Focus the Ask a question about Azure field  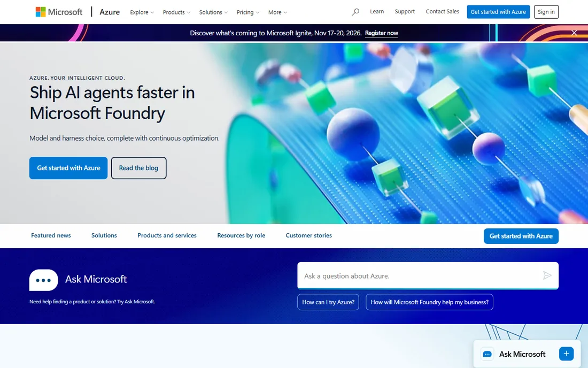(428, 275)
